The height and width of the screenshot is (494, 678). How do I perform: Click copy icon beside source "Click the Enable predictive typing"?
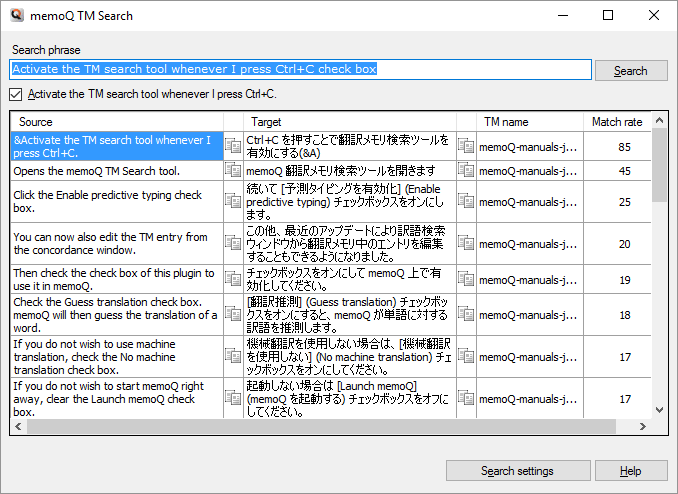pos(233,201)
